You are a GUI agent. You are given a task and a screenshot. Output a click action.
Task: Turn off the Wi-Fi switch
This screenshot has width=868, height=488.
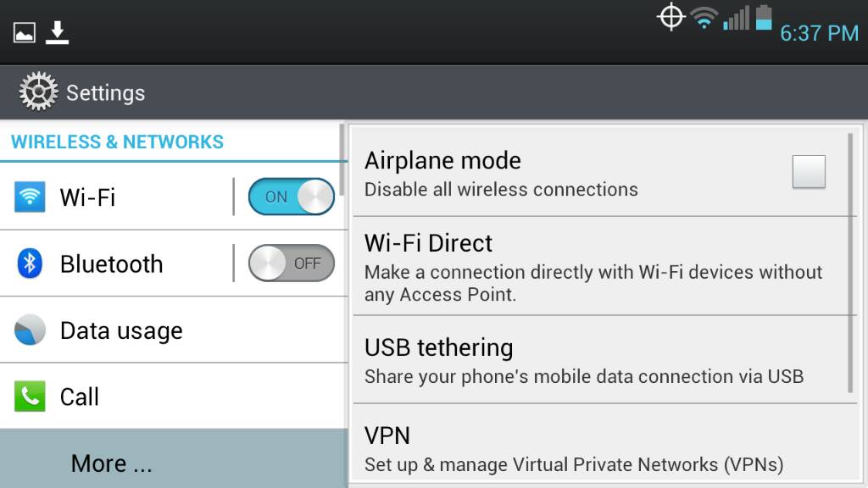(x=292, y=197)
